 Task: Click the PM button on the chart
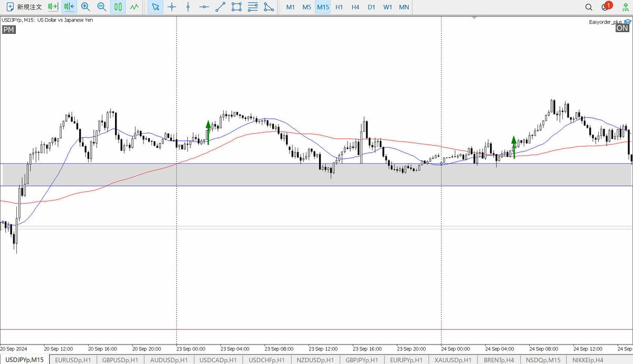tap(8, 30)
